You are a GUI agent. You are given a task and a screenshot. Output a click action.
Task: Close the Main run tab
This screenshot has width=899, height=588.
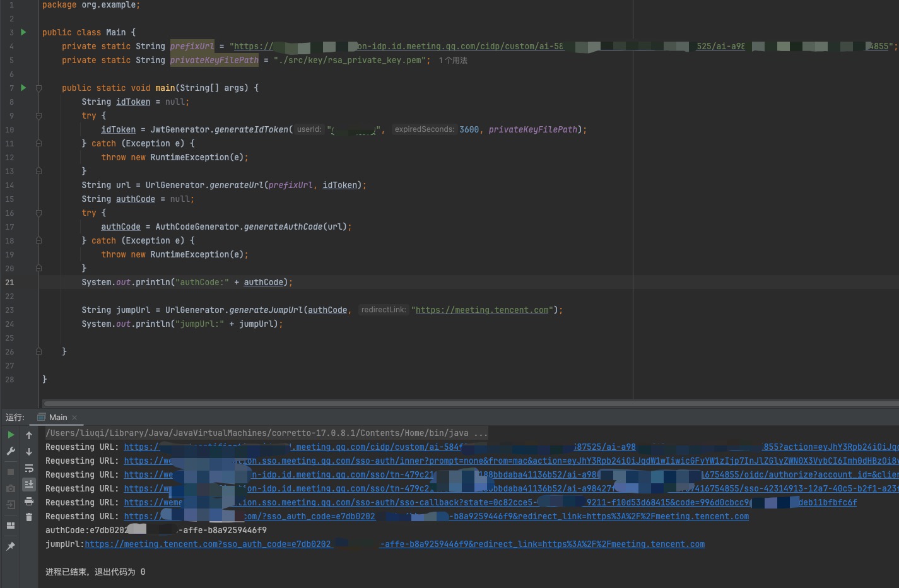(74, 417)
